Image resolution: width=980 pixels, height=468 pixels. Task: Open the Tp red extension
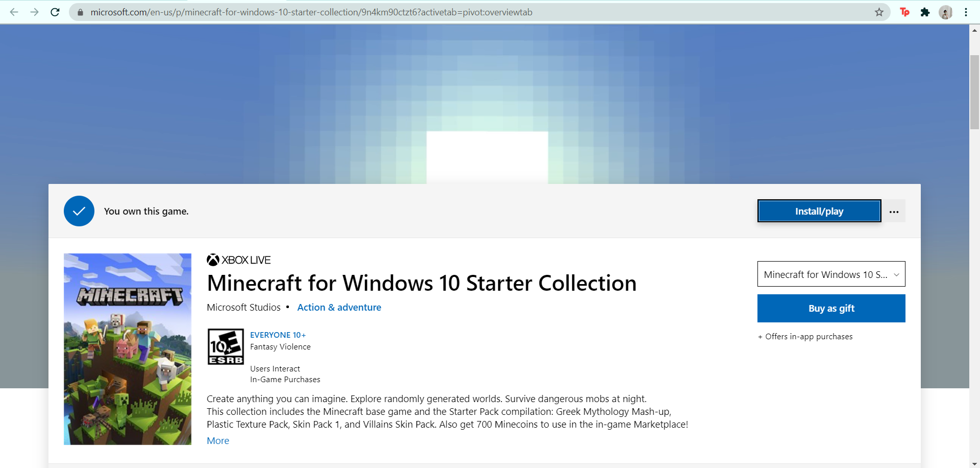click(x=904, y=12)
